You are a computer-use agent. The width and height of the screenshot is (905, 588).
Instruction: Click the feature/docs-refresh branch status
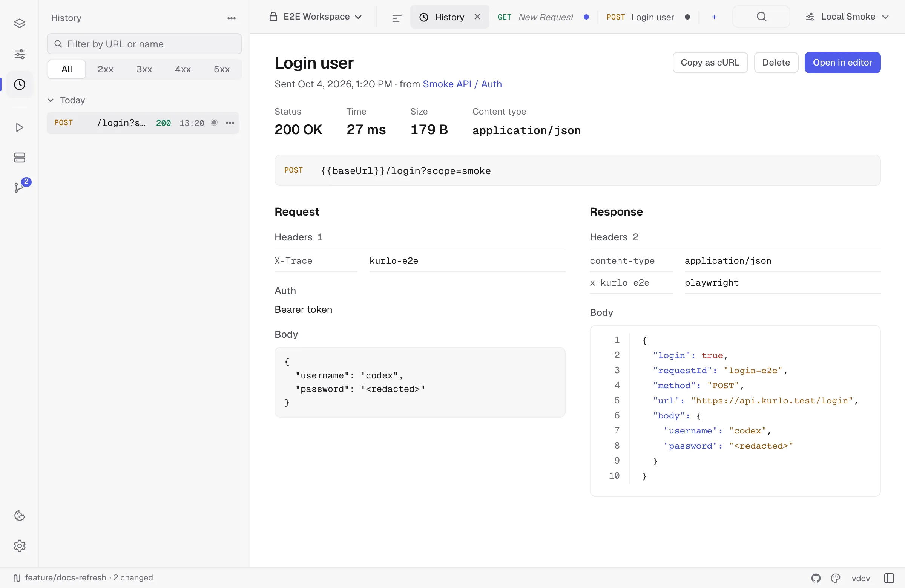pos(83,578)
